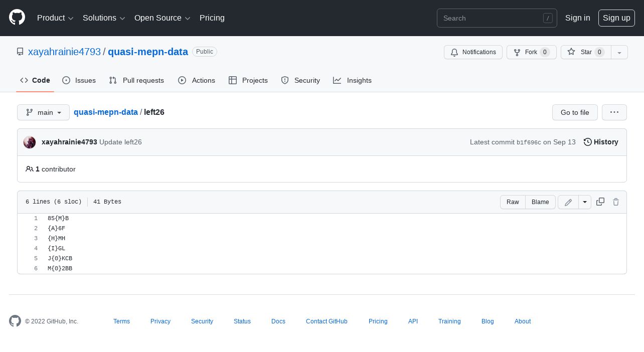The height and width of the screenshot is (352, 644).
Task: Open the xayahrainie4793 user profile link
Action: pos(64,52)
